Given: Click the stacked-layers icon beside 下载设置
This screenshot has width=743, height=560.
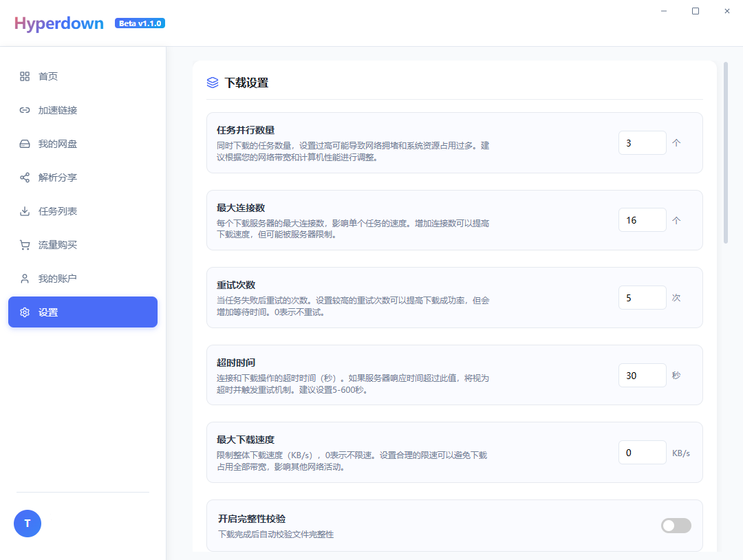Looking at the screenshot, I should (x=211, y=82).
